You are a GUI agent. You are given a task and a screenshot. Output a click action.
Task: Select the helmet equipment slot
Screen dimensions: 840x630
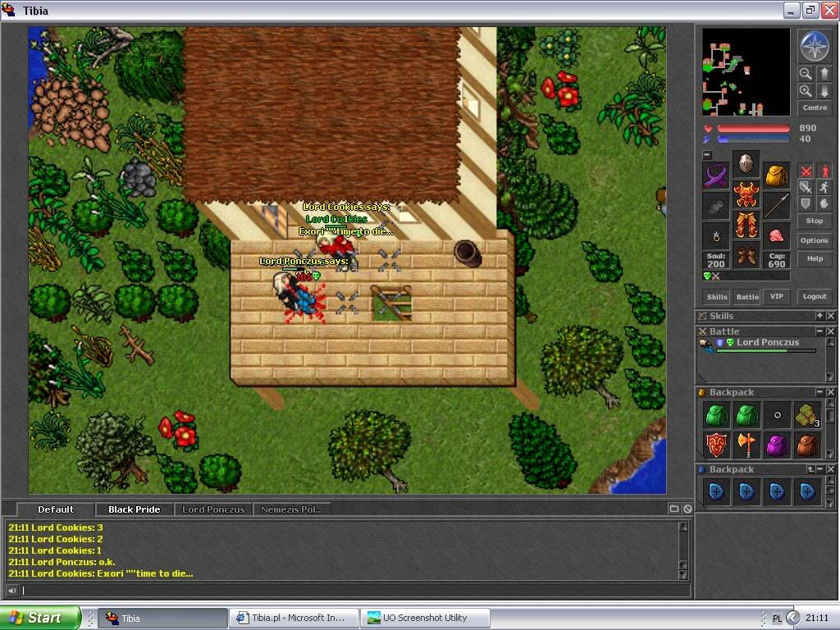[746, 164]
